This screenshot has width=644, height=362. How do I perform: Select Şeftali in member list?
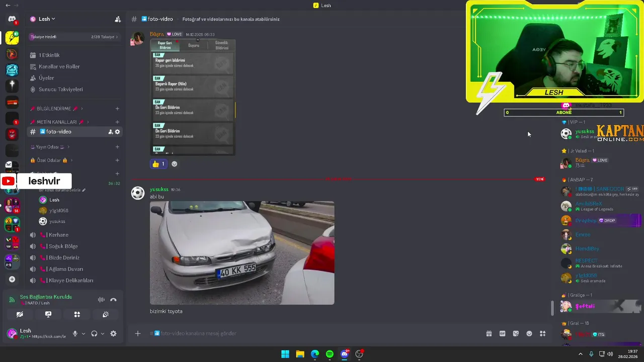[x=601, y=306]
